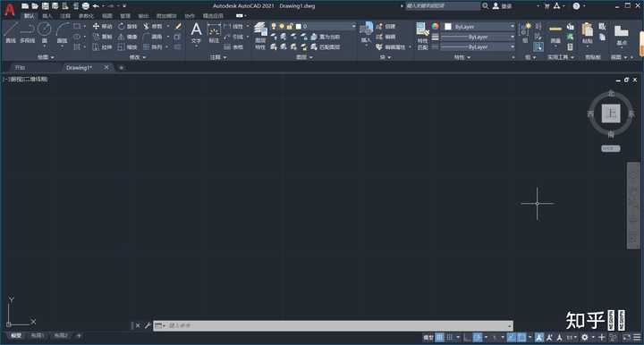Switch to the Annotate (注释) ribbon tab
The width and height of the screenshot is (644, 345).
click(x=65, y=16)
